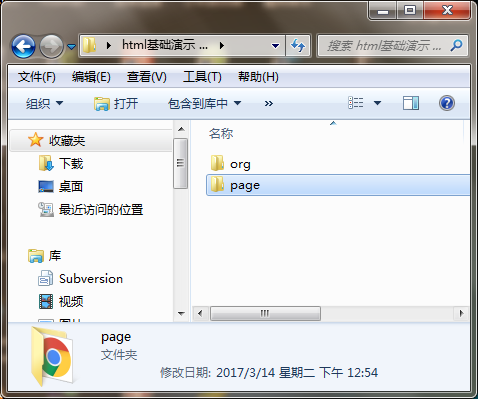478x399 pixels.
Task: Click the org folder icon
Action: (x=217, y=163)
